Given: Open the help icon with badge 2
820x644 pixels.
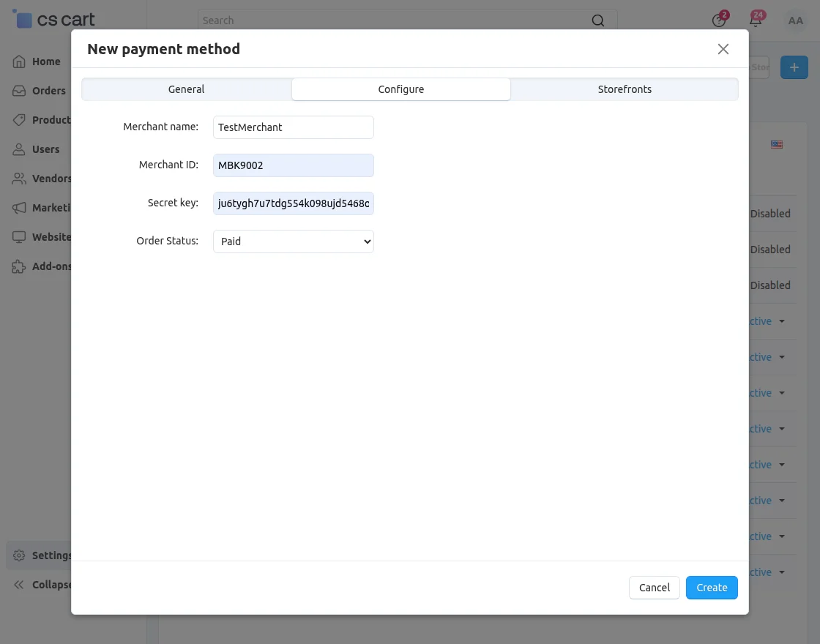Looking at the screenshot, I should pos(719,20).
